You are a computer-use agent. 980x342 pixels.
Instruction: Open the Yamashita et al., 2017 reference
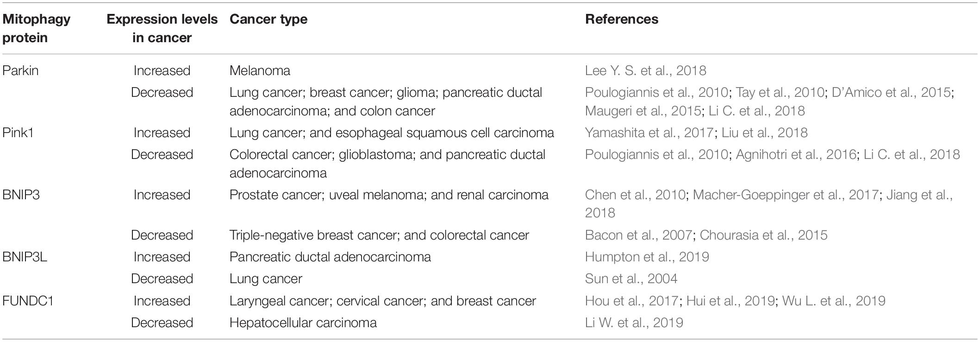click(x=649, y=133)
